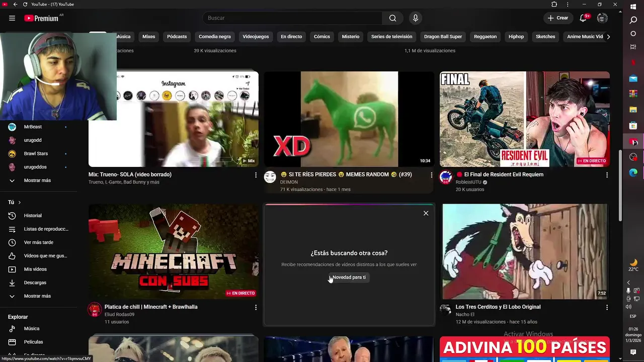The width and height of the screenshot is (644, 362).
Task: Click the Crear button
Action: (558, 18)
